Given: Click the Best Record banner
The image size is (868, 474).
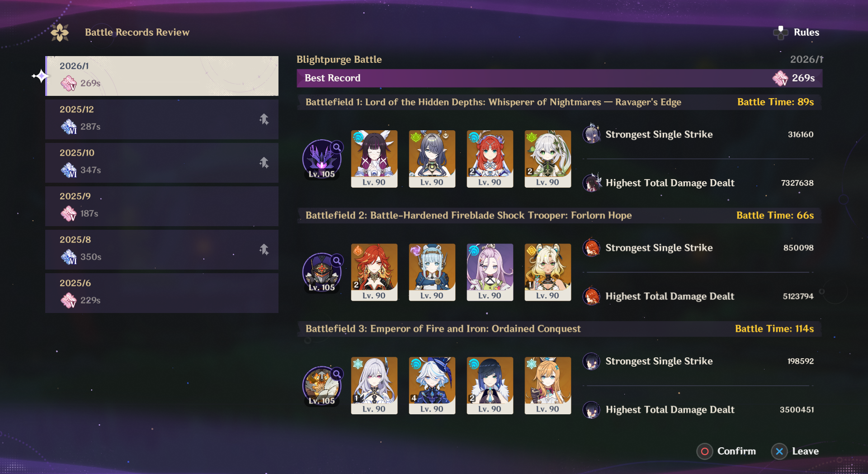Looking at the screenshot, I should [x=559, y=78].
